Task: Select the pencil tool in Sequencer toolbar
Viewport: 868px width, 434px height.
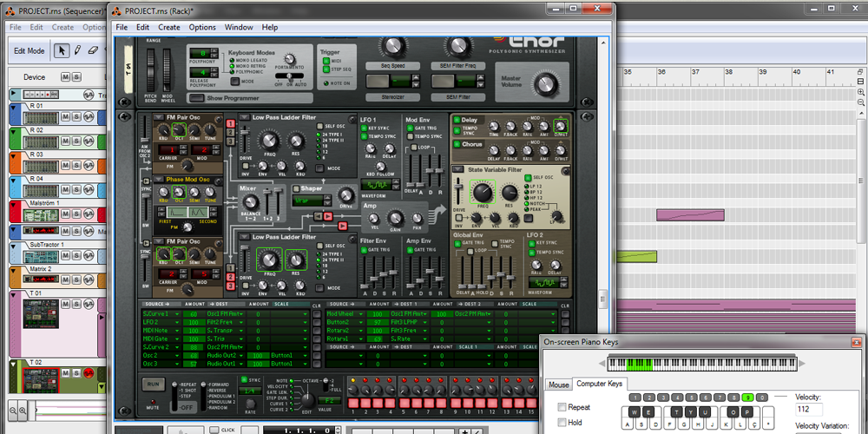Action: tap(77, 50)
